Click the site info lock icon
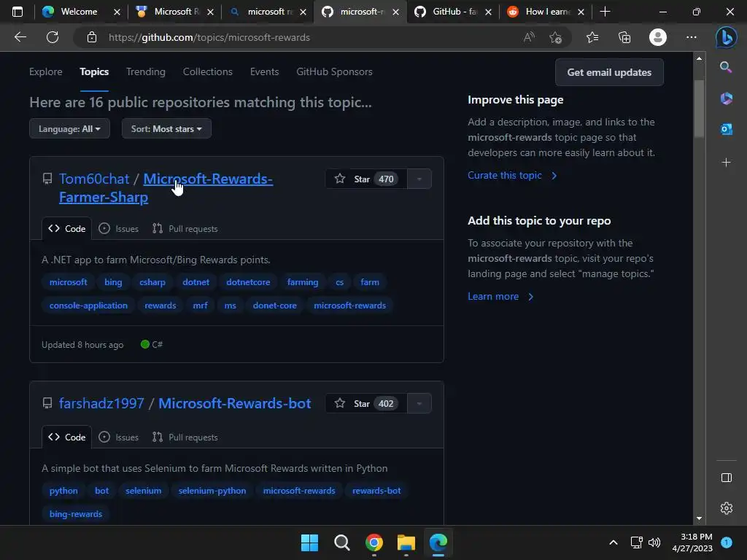 coord(92,37)
